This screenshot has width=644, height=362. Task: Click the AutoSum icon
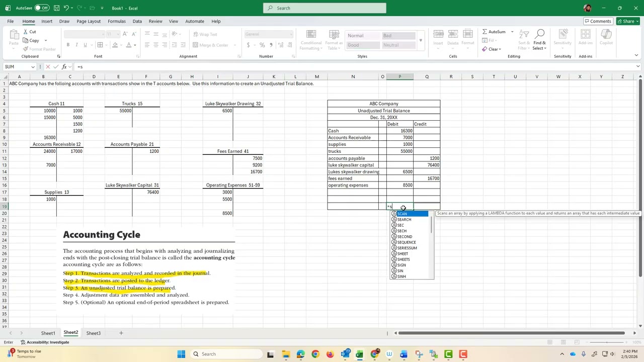click(x=485, y=32)
